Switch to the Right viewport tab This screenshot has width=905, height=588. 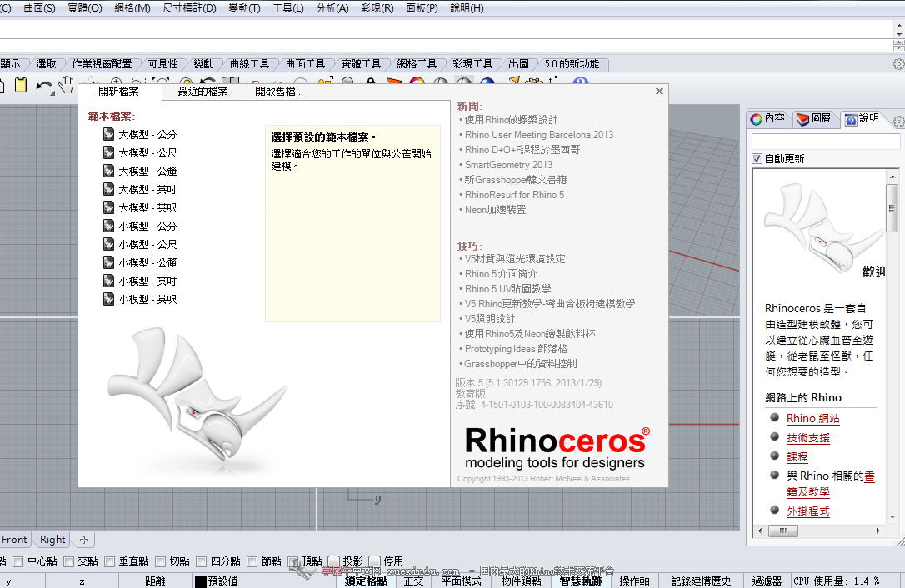52,540
